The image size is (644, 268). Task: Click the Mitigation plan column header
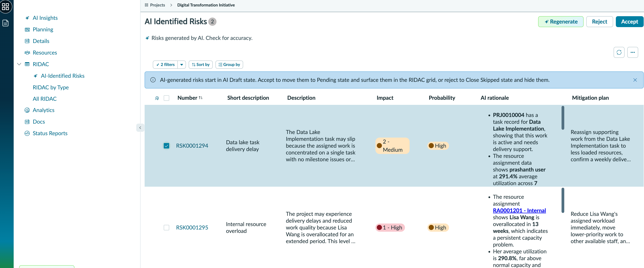[590, 98]
